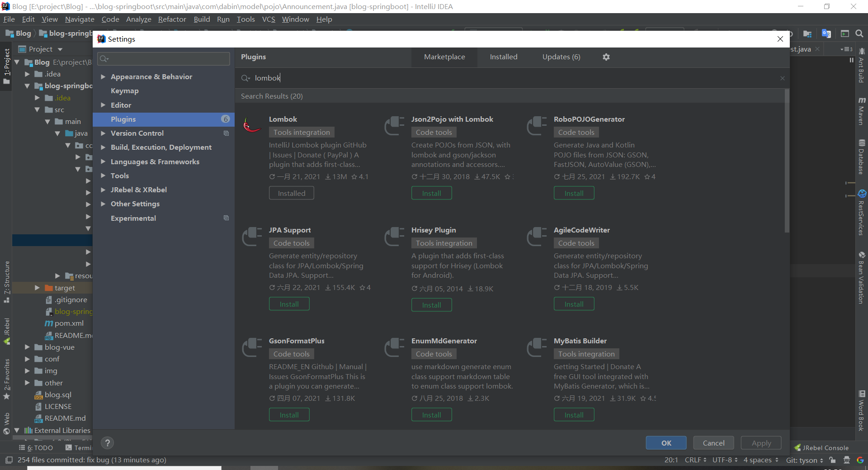Switch to Updates (6) tab

pyautogui.click(x=561, y=57)
